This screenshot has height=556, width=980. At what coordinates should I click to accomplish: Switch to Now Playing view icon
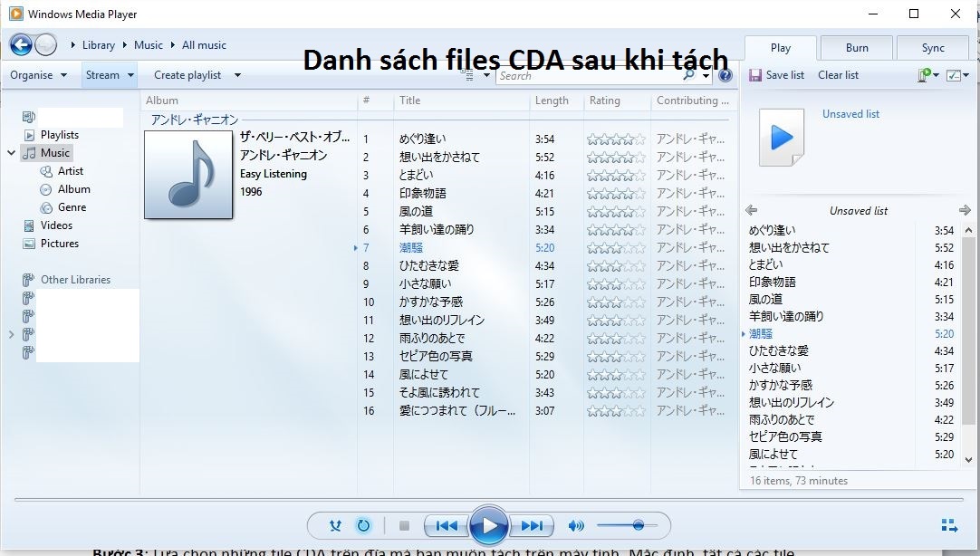[x=949, y=525]
